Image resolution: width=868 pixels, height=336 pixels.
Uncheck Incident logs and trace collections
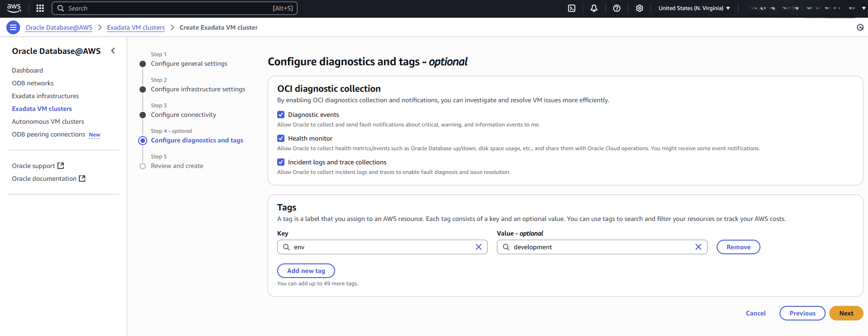[281, 162]
